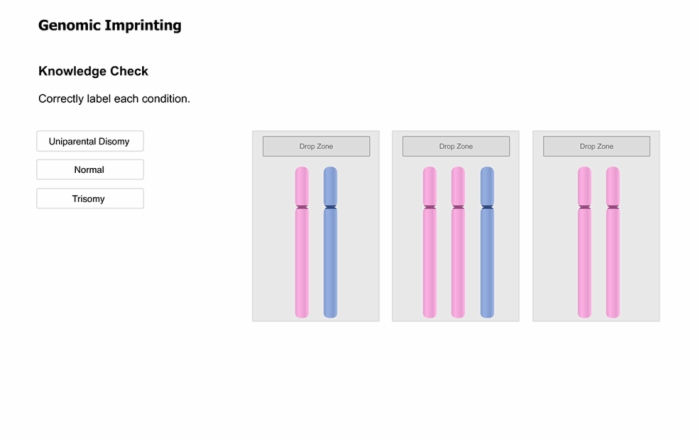Image resolution: width=700 pixels, height=441 pixels.
Task: Click the blue chromosome in the middle panel
Action: [487, 242]
